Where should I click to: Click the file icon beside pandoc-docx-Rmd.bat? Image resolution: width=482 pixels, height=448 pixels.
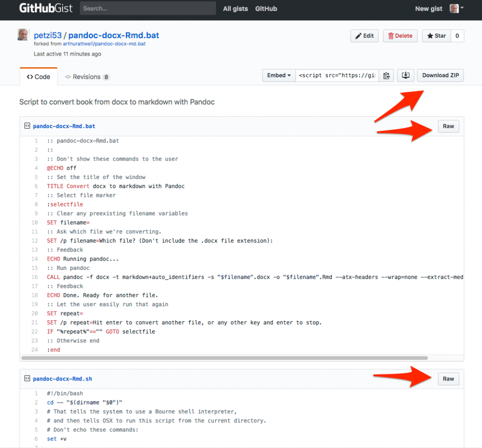coord(27,126)
